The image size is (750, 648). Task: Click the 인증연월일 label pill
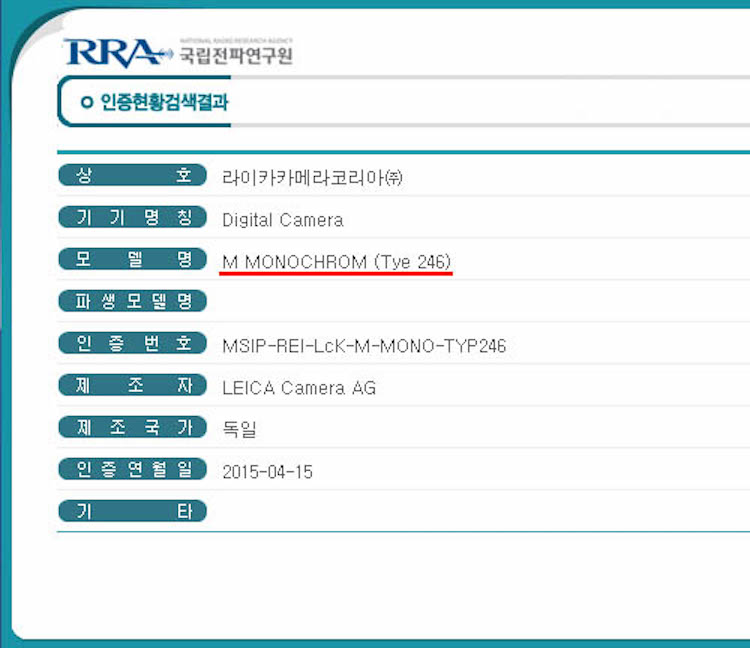[132, 469]
